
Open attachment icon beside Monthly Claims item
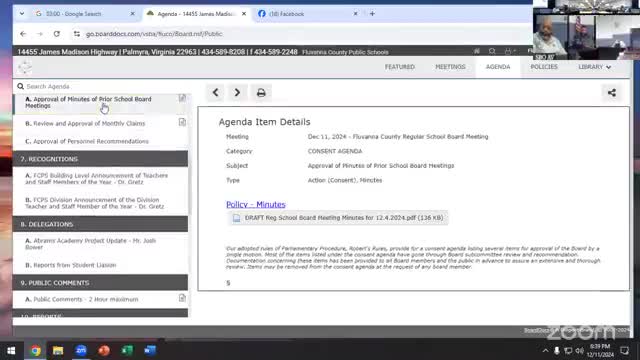[x=182, y=122]
